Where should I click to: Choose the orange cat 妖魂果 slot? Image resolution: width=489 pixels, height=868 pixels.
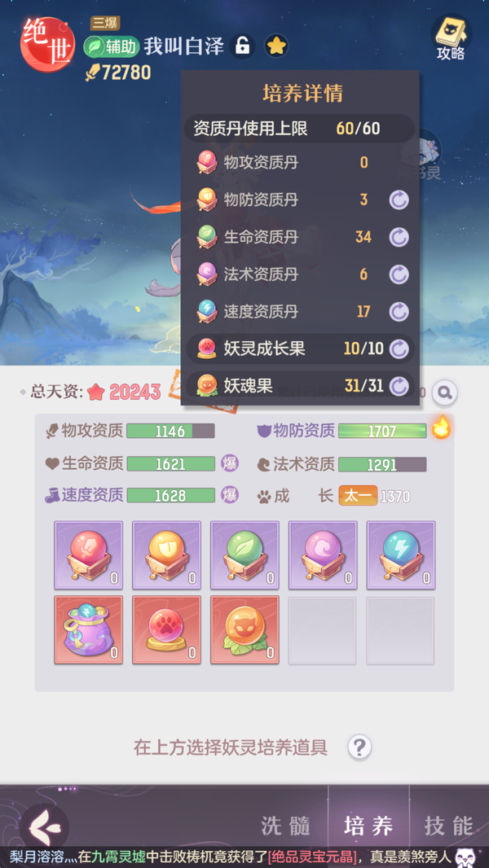pos(244,630)
